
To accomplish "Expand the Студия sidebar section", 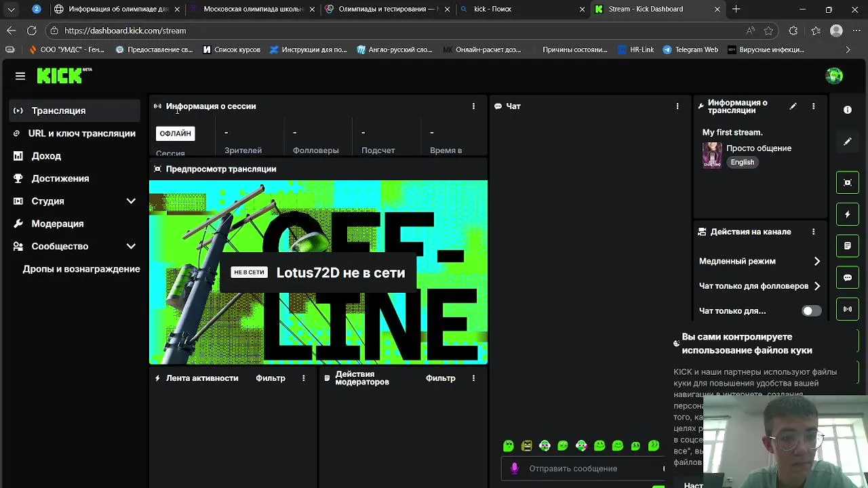I will click(131, 201).
